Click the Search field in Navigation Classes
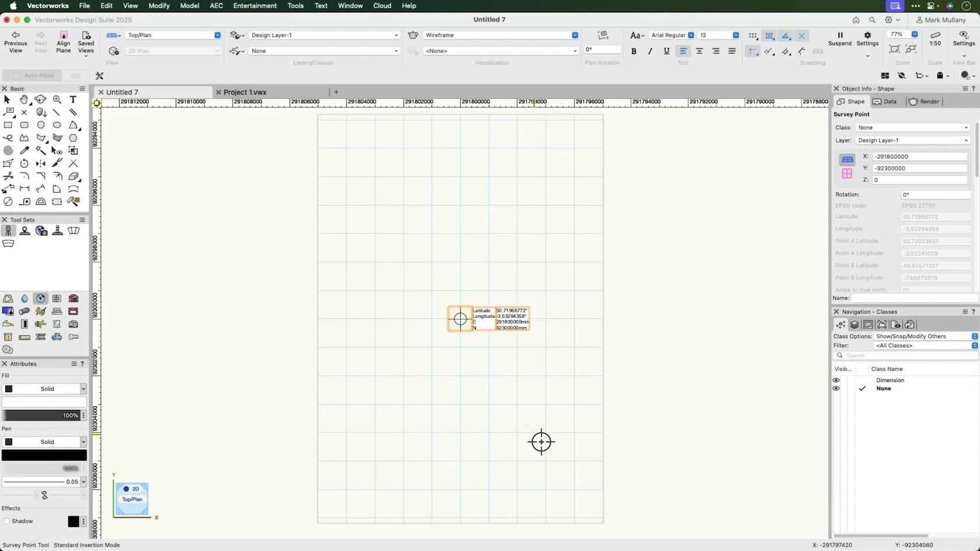 [904, 356]
